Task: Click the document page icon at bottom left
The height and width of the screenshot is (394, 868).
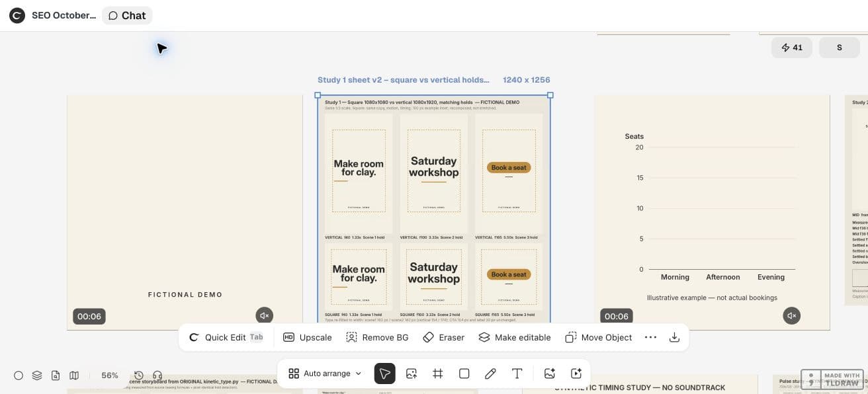Action: pos(56,375)
